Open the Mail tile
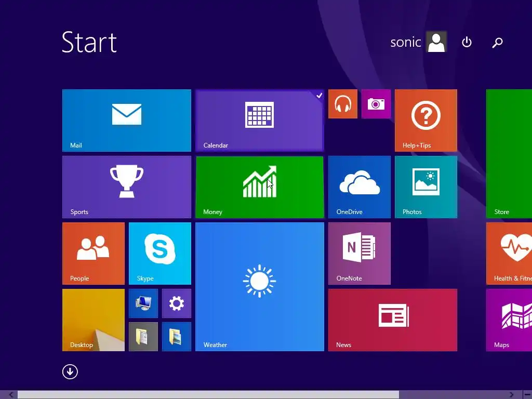This screenshot has width=532, height=399. point(127,121)
